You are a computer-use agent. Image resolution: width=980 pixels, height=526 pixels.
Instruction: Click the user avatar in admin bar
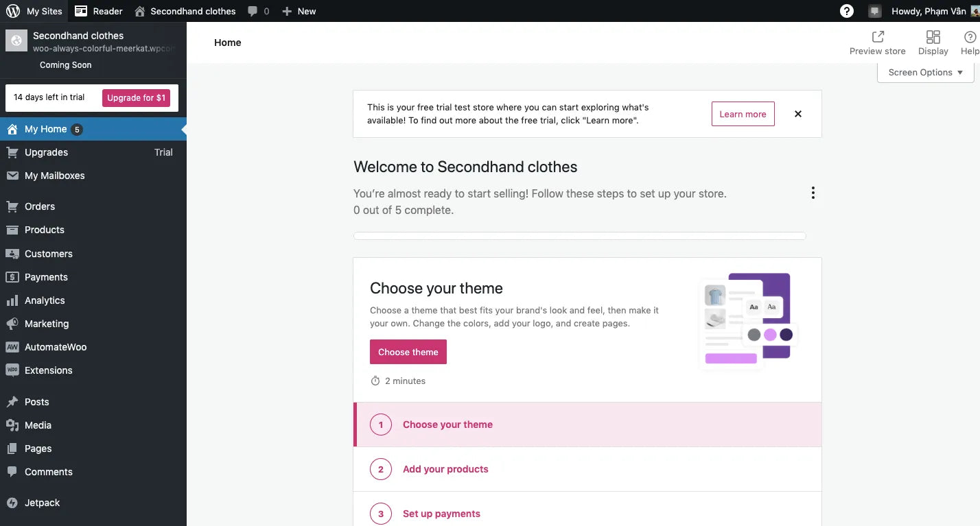click(x=975, y=11)
